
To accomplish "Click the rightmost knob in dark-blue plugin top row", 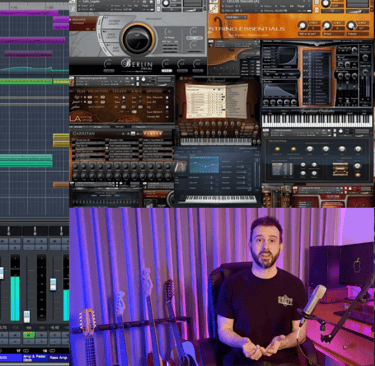I will tap(358, 149).
